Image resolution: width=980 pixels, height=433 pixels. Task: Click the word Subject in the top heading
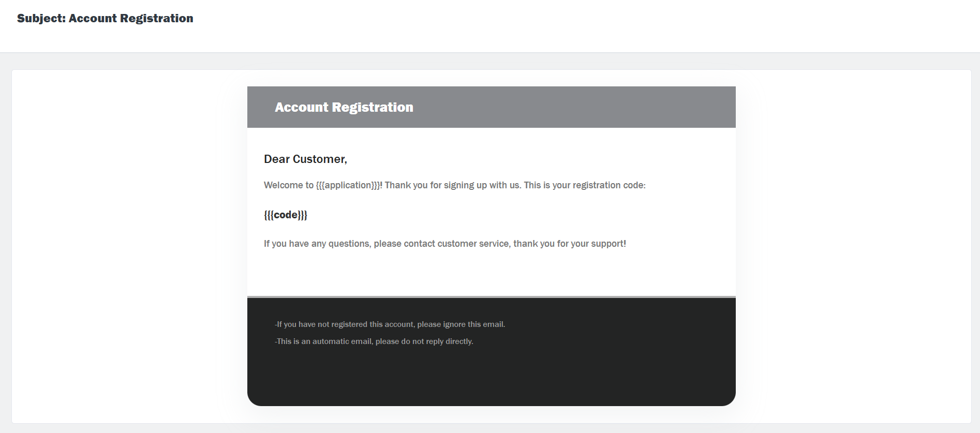click(40, 19)
